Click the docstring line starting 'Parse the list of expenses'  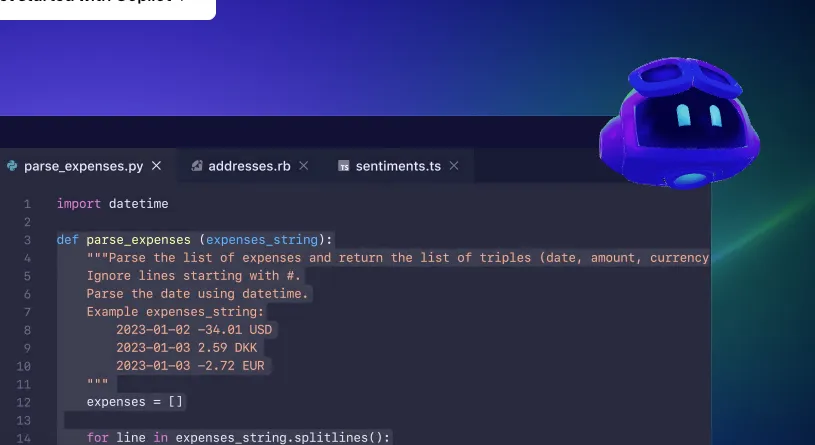click(398, 258)
